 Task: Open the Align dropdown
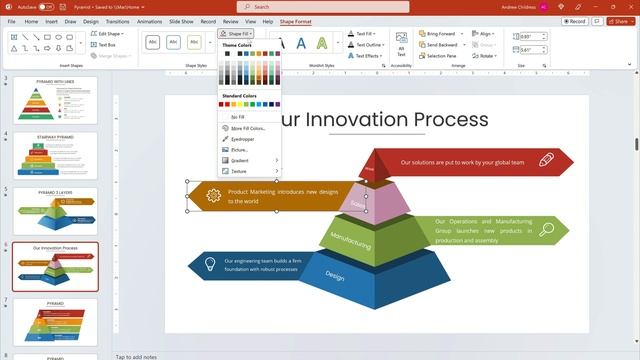[483, 33]
